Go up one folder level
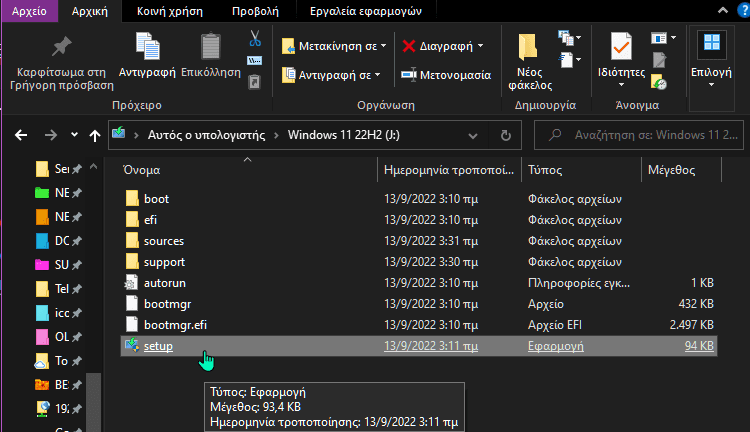 95,136
